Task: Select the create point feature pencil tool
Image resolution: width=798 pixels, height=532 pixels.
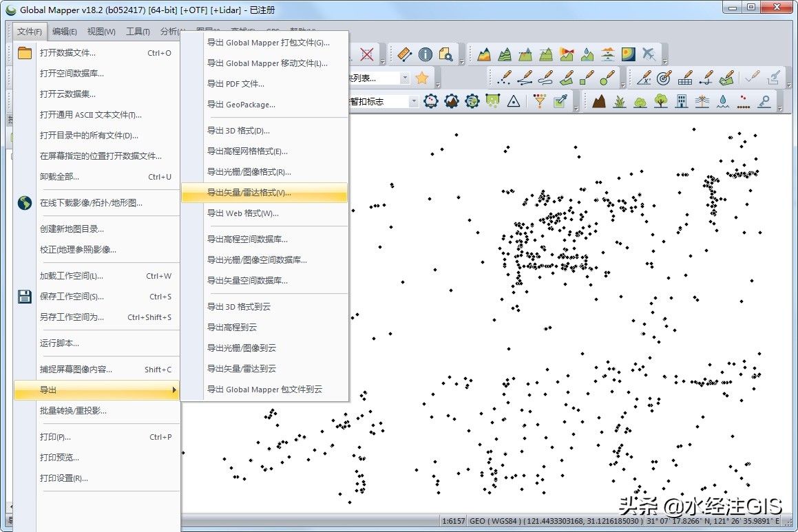Action: coord(505,78)
